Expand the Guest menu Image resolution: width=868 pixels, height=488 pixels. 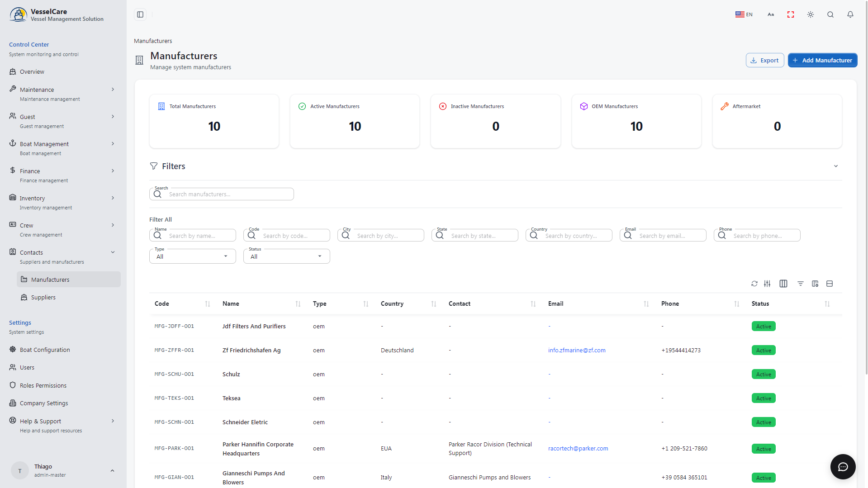62,121
